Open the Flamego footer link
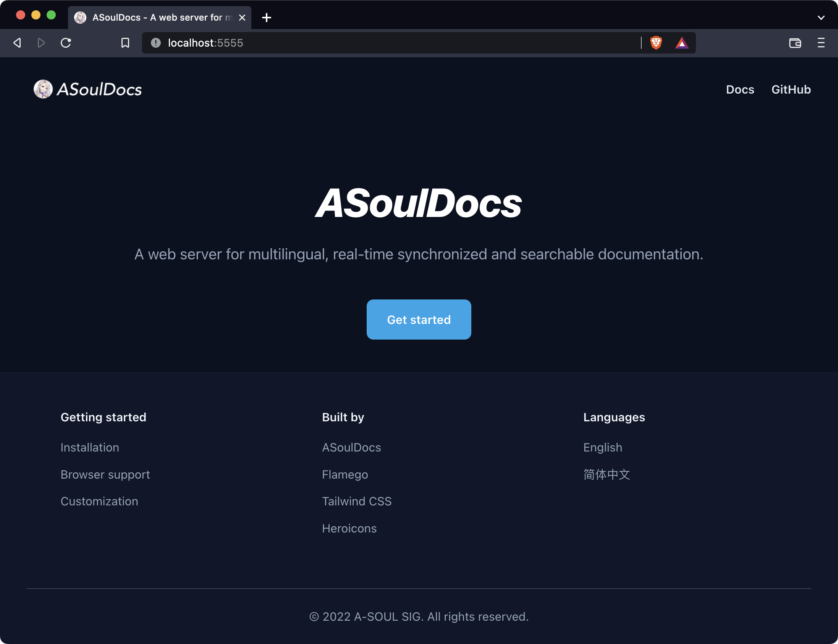 pyautogui.click(x=345, y=474)
